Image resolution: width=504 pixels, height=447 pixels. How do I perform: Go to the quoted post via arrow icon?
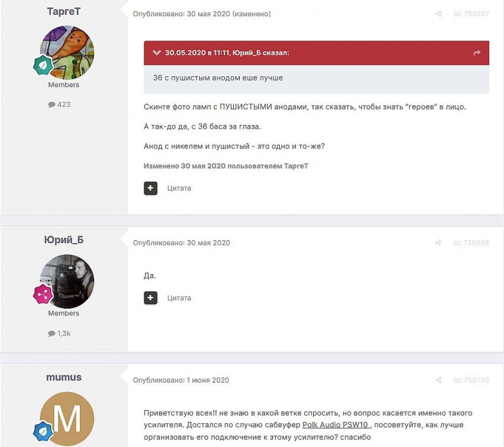click(477, 52)
